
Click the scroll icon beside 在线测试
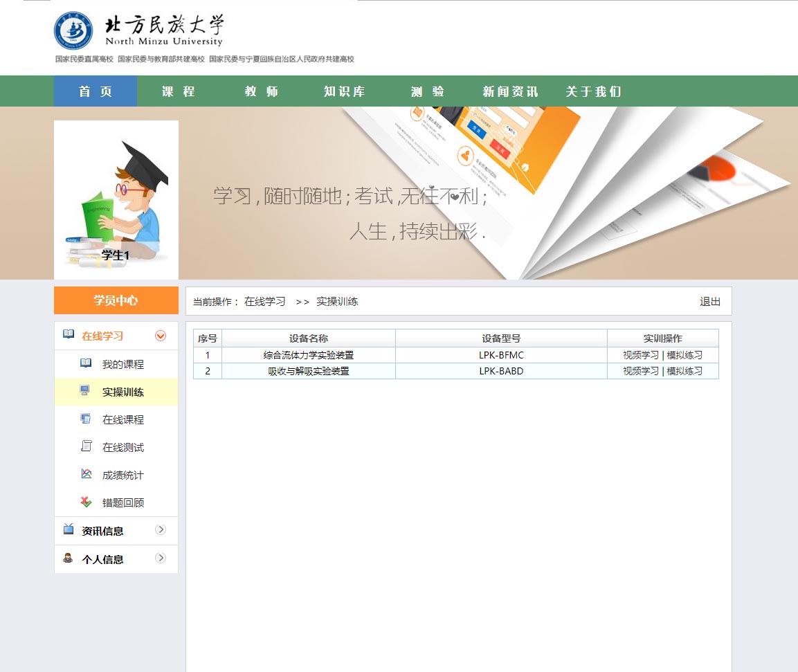86,446
